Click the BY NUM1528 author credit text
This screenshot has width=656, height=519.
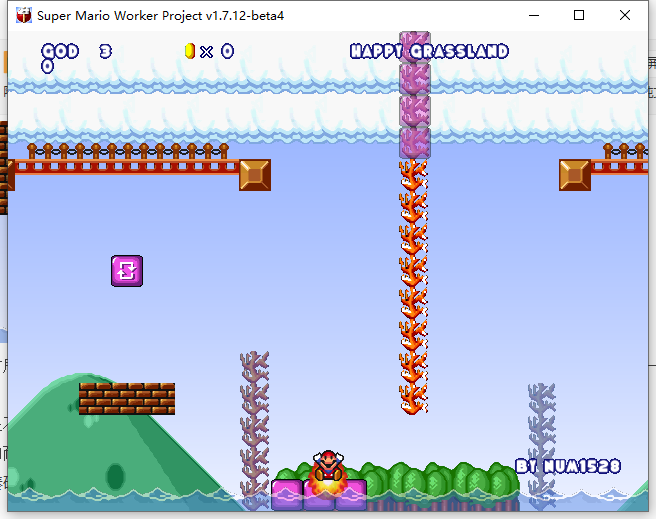tap(568, 466)
